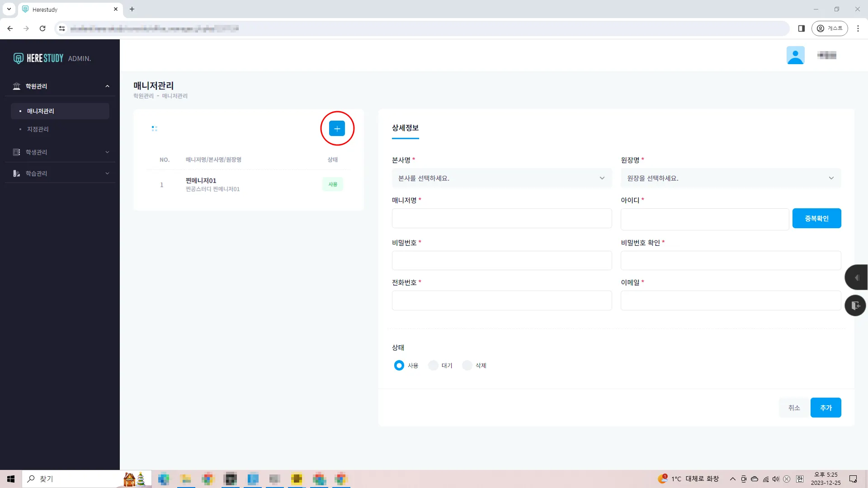
Task: Open the 본사를 선택하세요 dropdown
Action: [x=501, y=178]
